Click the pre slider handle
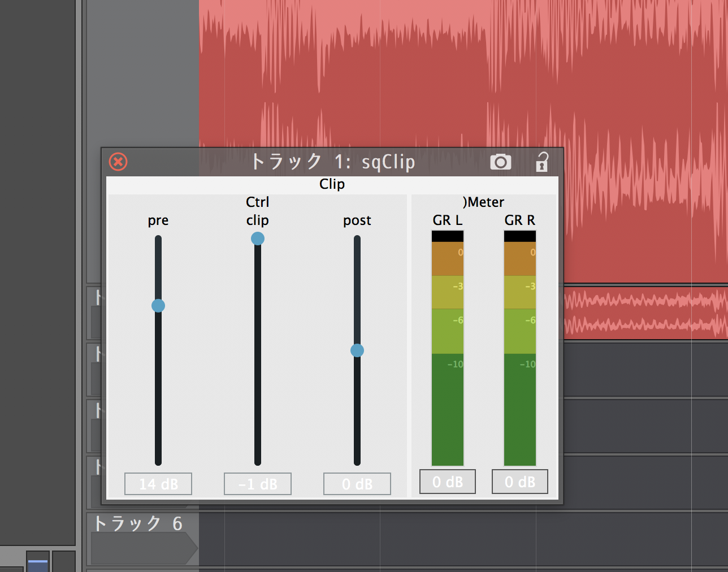The image size is (728, 572). (158, 306)
